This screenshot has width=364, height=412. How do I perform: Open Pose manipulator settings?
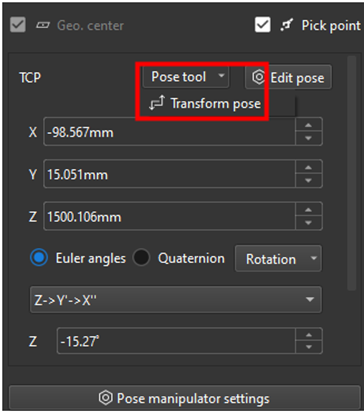184,398
